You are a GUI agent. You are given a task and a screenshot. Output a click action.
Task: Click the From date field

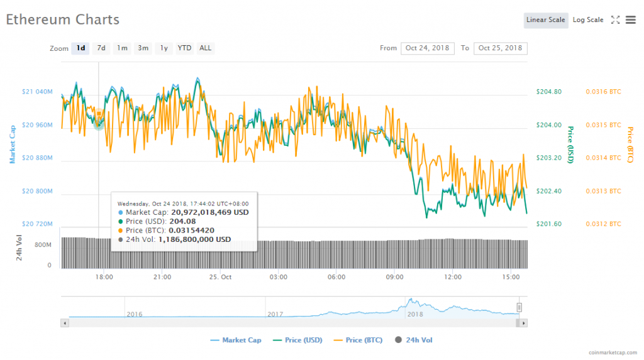point(428,48)
